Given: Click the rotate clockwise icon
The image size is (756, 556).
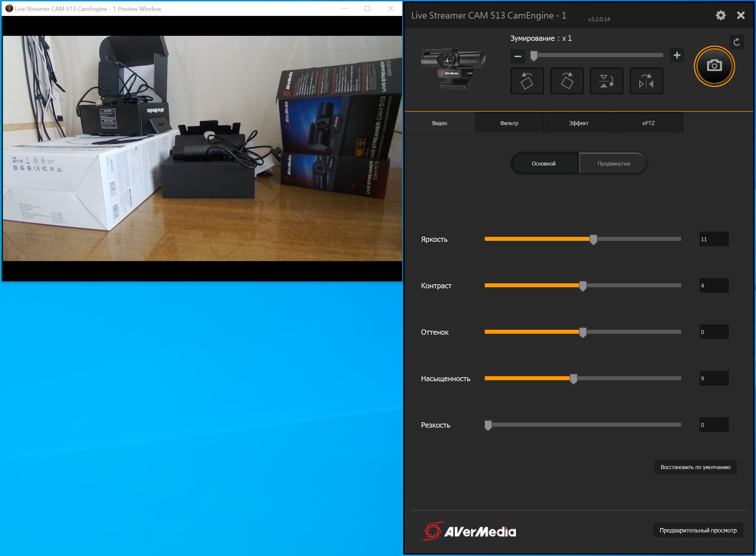Looking at the screenshot, I should click(566, 81).
